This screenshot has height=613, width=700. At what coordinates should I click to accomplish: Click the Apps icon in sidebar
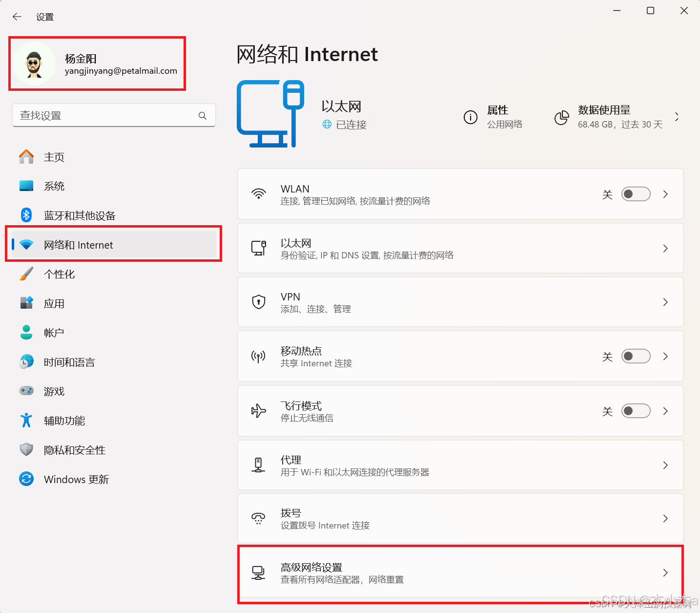(26, 303)
